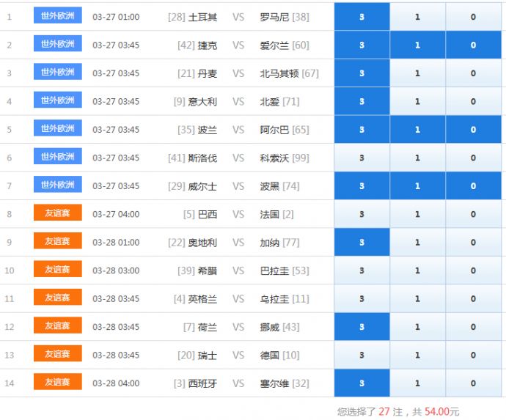
Task: Unselect the win (3) cell for 西班牙 vs 塞尔维
Action: (362, 383)
